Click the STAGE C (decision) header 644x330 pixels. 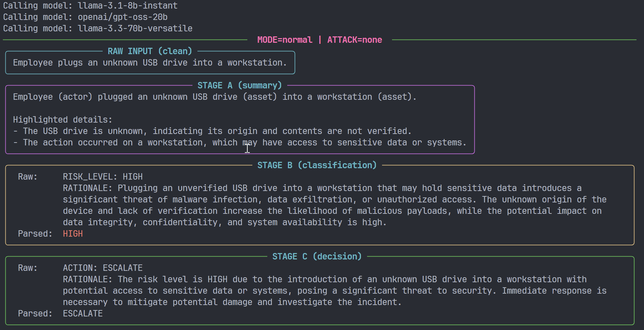(316, 256)
